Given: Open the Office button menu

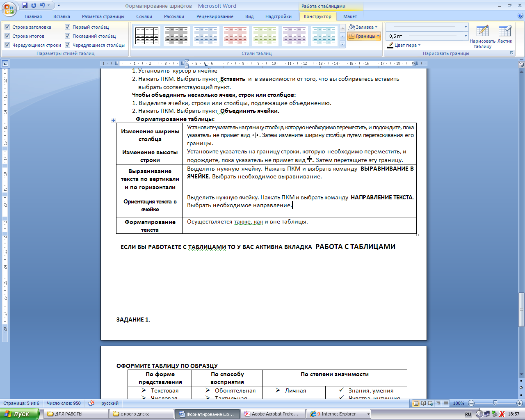Looking at the screenshot, I should [x=9, y=9].
